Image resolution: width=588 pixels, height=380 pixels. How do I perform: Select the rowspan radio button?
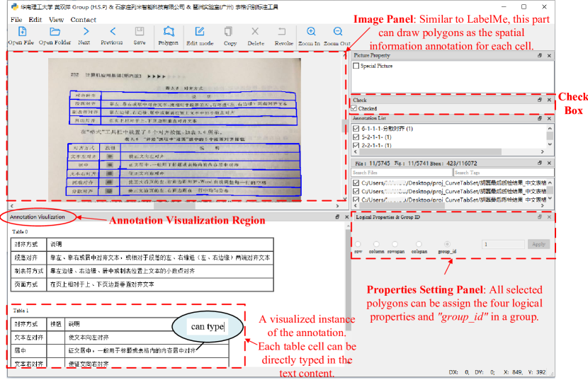395,244
